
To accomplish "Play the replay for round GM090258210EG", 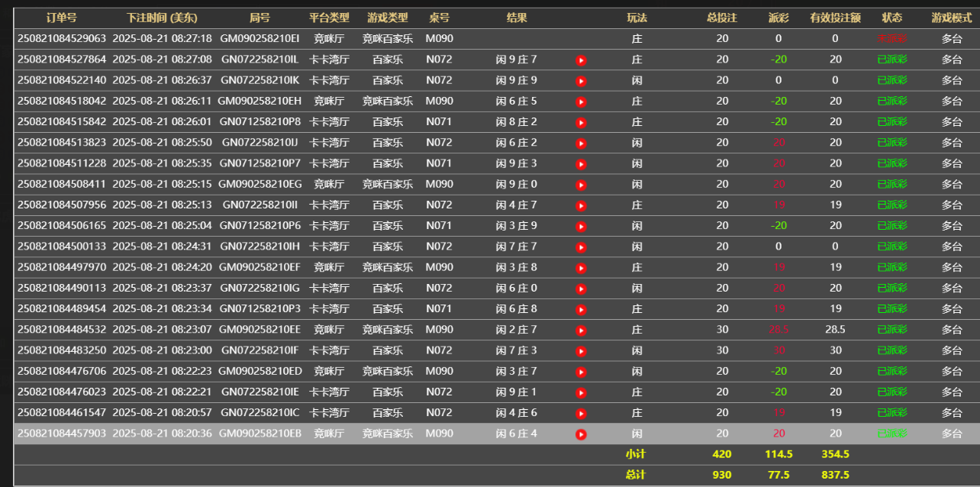I will coord(581,185).
